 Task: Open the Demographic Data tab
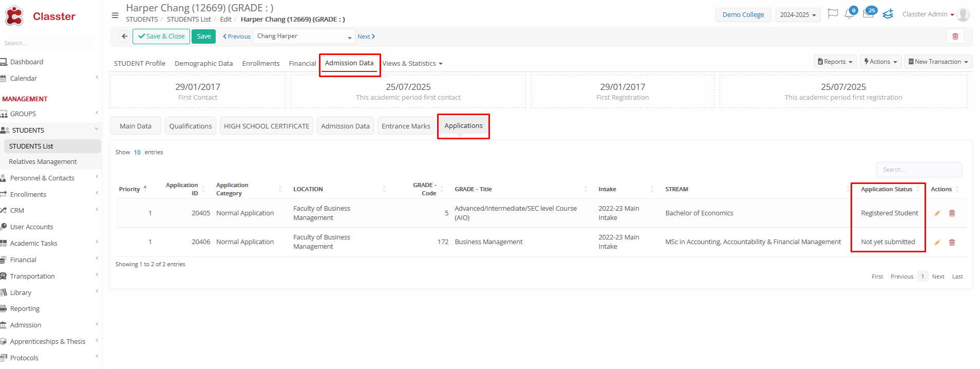point(203,64)
